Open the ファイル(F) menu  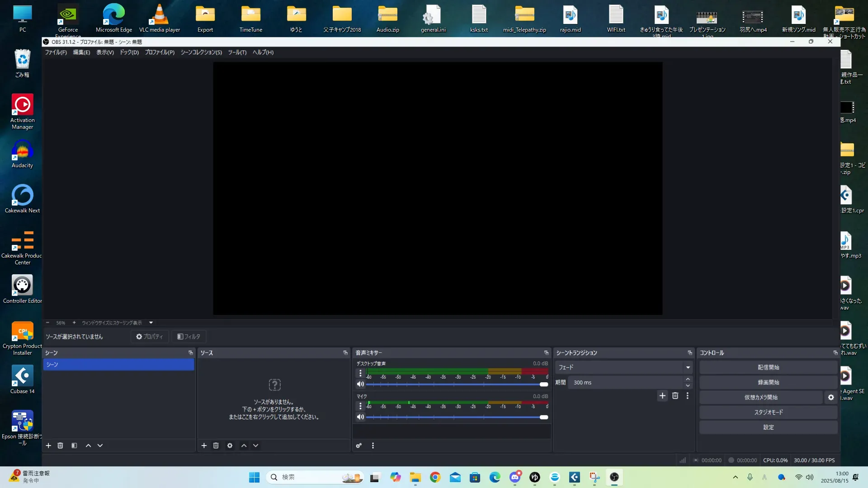click(56, 52)
